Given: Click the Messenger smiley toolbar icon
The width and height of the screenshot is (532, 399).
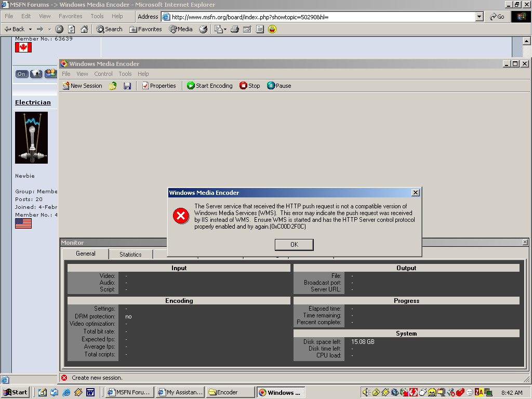Looking at the screenshot, I should [272, 29].
